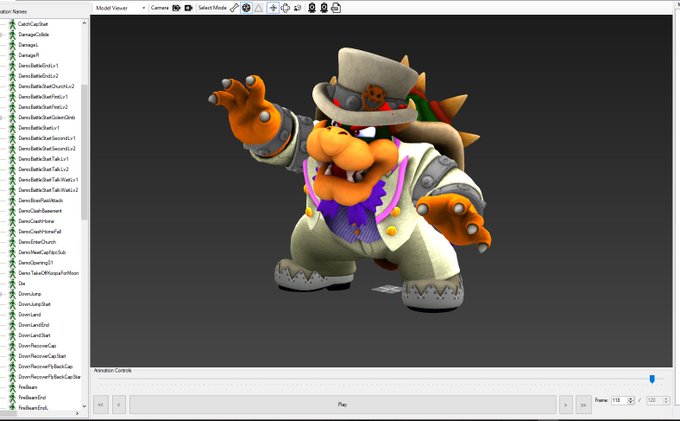Viewport: 680px width, 421px height.
Task: Expand the DemoBattleStartGolemClimb tree node
Action: (x=1, y=117)
